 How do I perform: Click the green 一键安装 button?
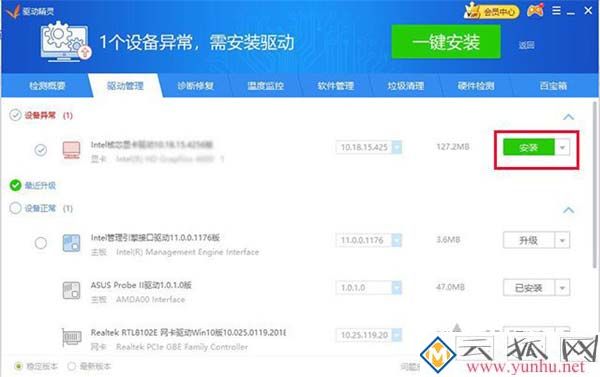point(446,42)
